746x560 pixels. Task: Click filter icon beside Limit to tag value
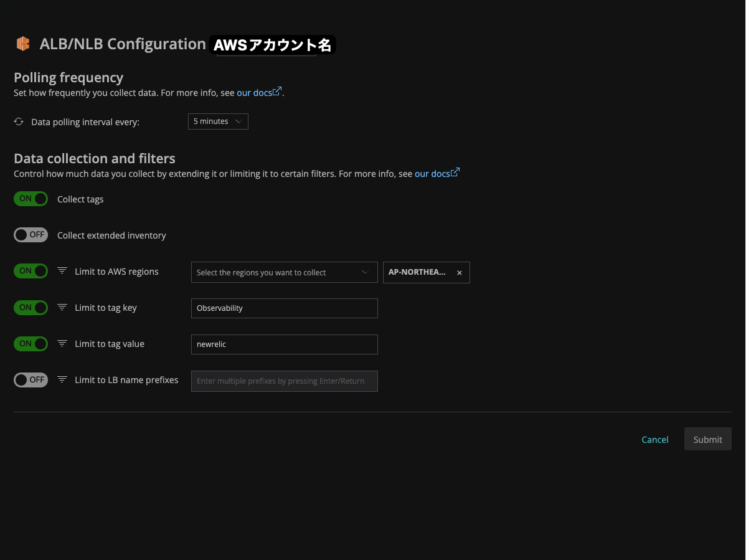62,343
